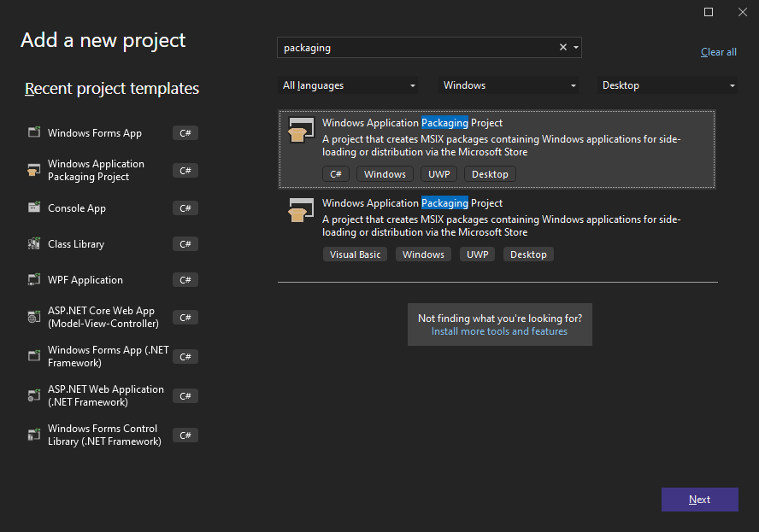Click the UWP tag on the Visual Basic result

point(477,254)
